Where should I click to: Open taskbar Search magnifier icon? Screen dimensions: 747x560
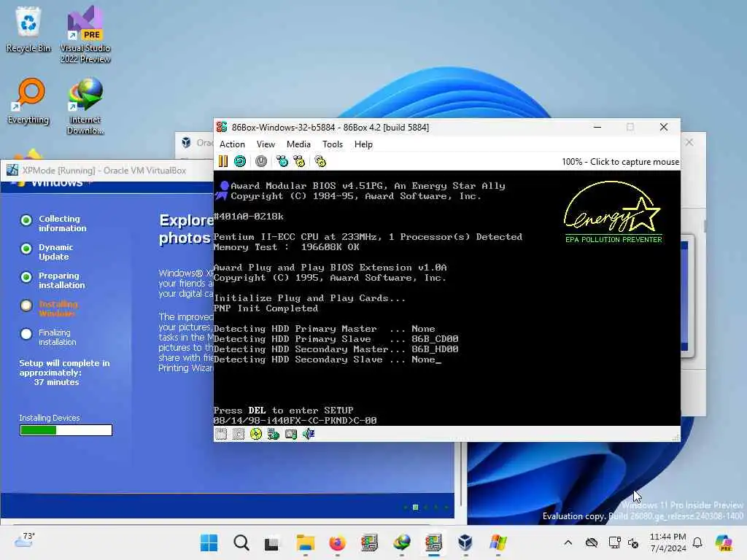coord(241,542)
